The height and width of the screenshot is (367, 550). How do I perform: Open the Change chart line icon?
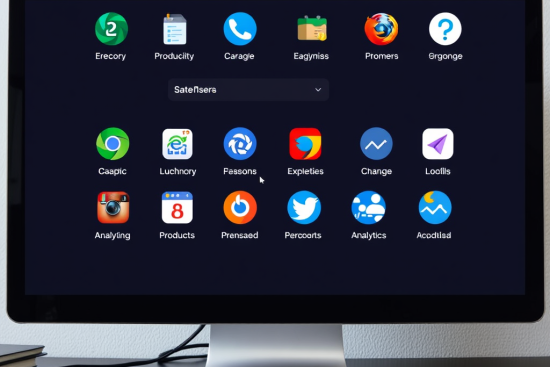click(376, 144)
